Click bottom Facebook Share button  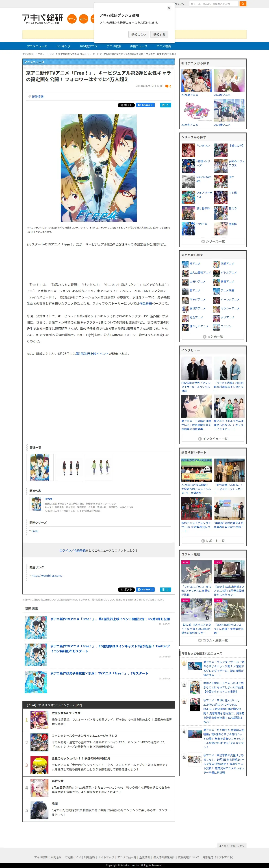point(145,589)
